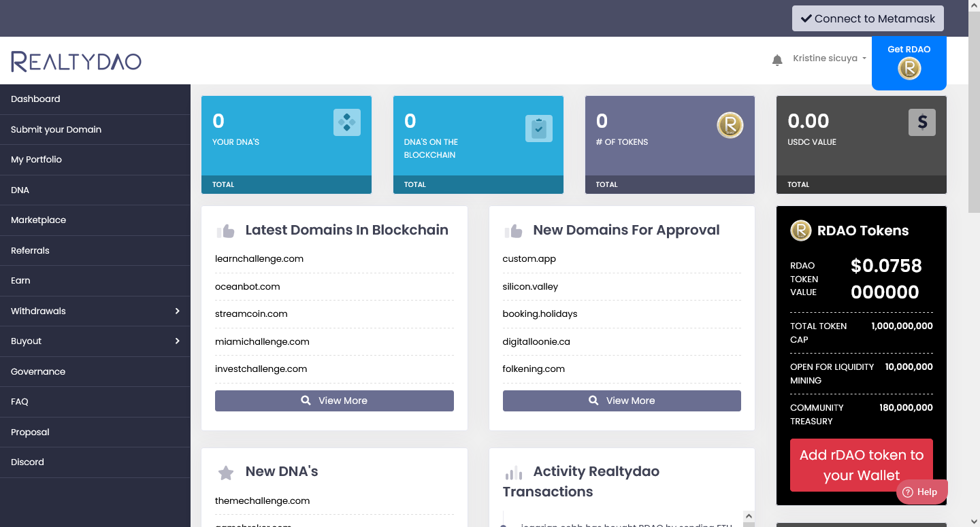980x527 pixels.
Task: Open investchallenge.com domain link
Action: (x=261, y=369)
